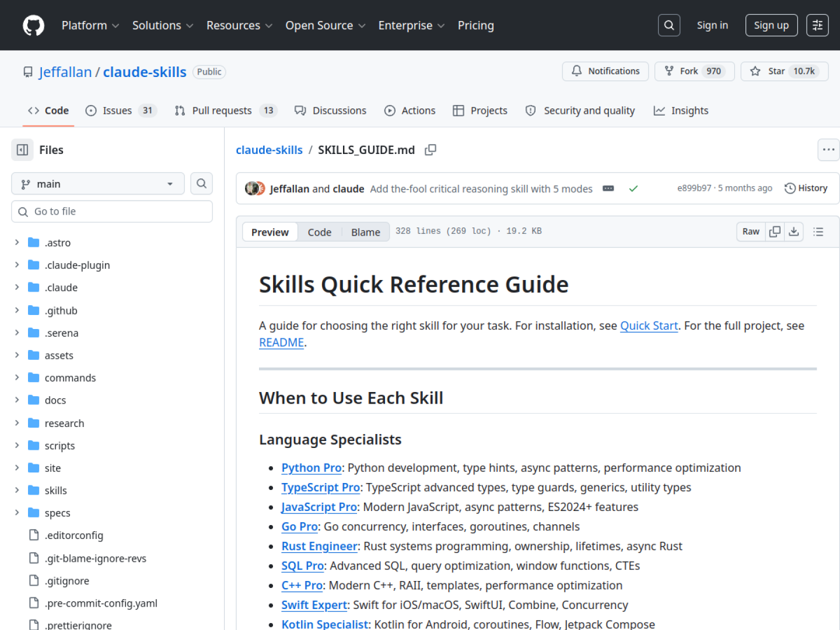The height and width of the screenshot is (630, 840).
Task: Open .pre-commit-config.yaml in file tree
Action: (x=101, y=603)
